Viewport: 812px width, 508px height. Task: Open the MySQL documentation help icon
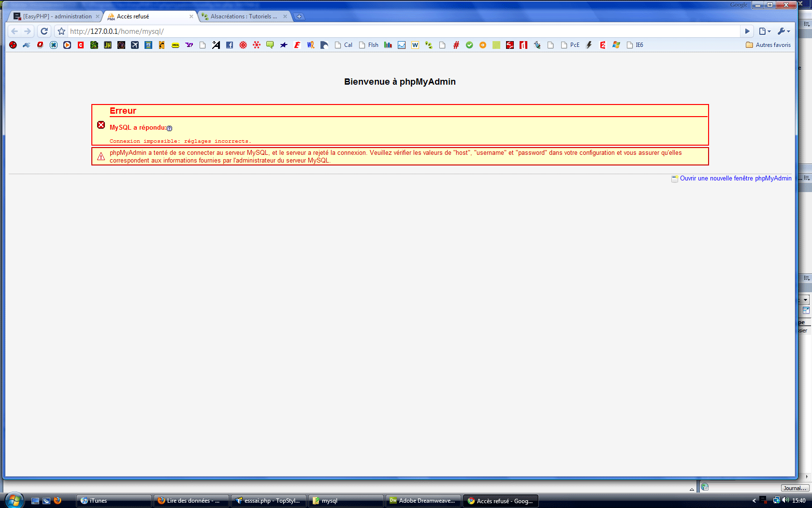pyautogui.click(x=169, y=128)
